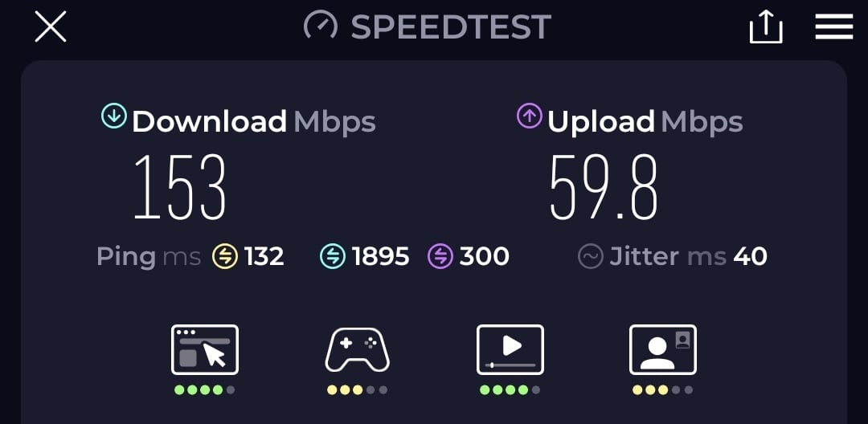The height and width of the screenshot is (424, 868).
Task: Tap the jitter wave icon
Action: tap(590, 256)
